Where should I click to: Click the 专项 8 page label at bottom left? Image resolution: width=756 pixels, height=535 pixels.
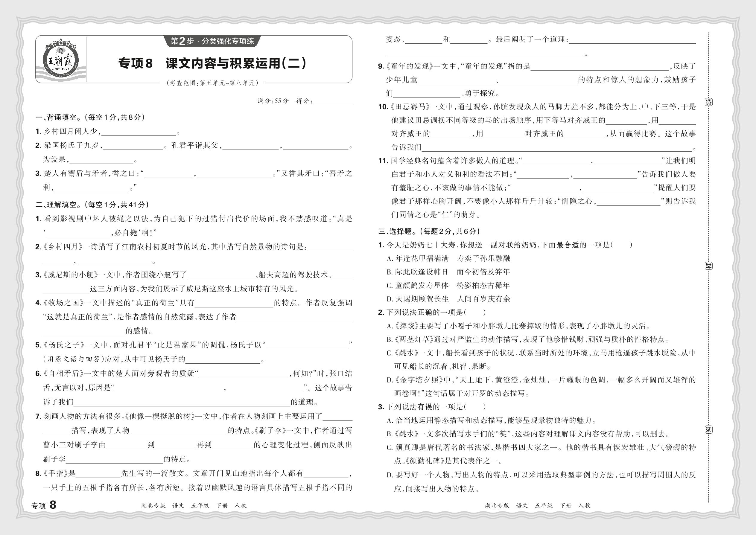(x=44, y=505)
